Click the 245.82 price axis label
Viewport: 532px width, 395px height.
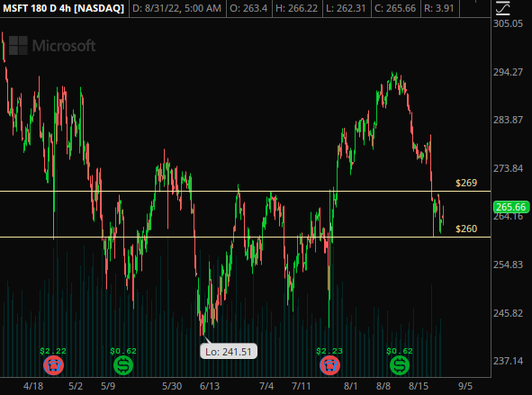click(x=508, y=313)
